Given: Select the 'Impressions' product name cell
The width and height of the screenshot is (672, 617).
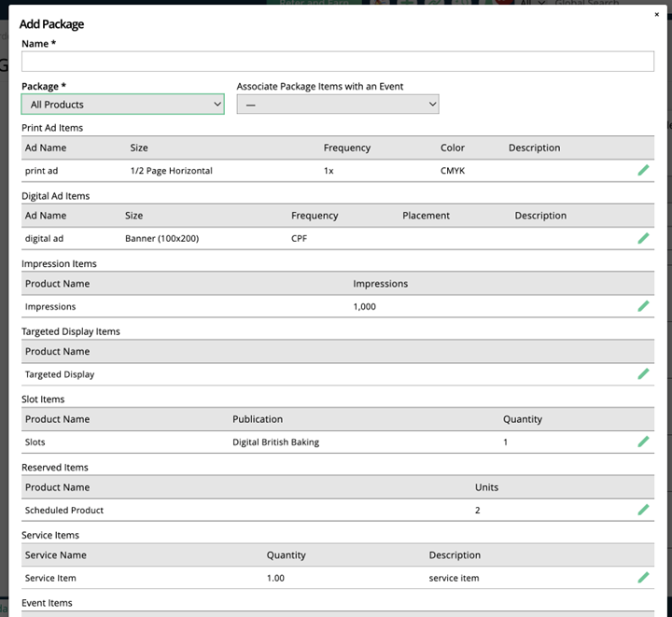Looking at the screenshot, I should click(50, 306).
